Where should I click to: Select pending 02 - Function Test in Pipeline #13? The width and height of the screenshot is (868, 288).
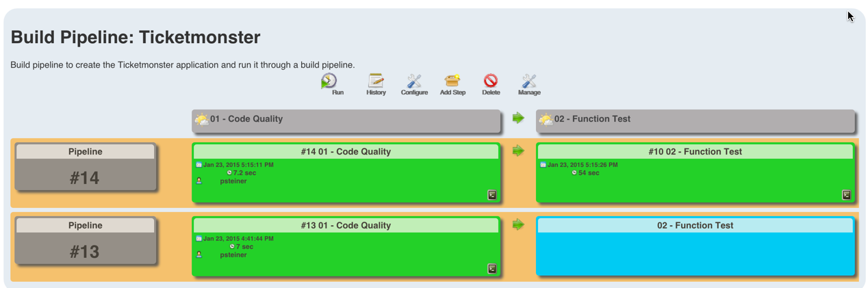[x=695, y=246]
